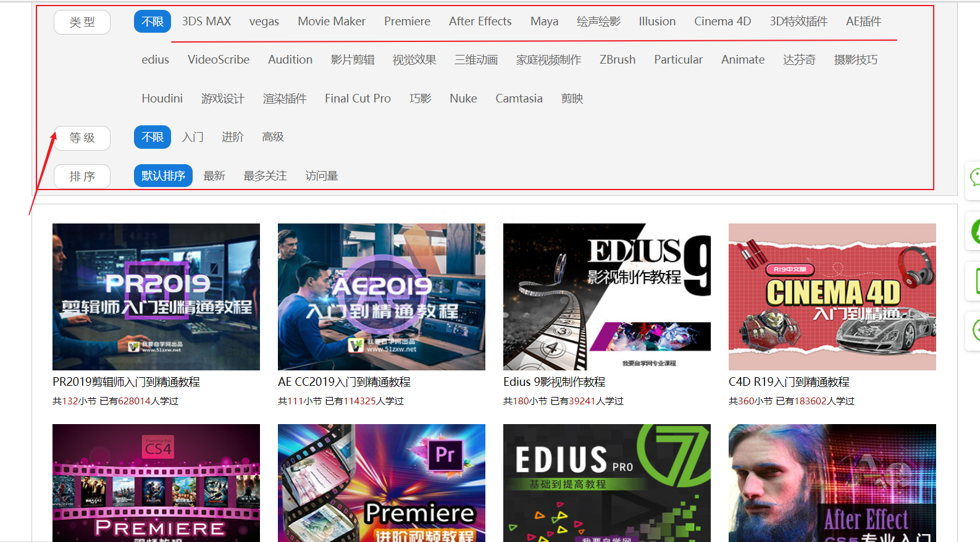Open the AE2019 course thumbnail
Viewport: 980px width, 542px height.
(382, 297)
